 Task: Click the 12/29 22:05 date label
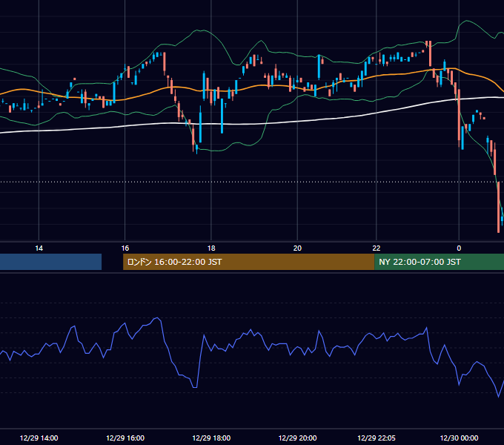377,438
